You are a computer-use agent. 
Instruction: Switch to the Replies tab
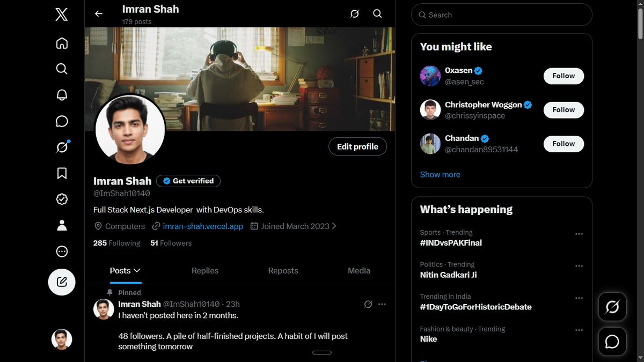click(x=205, y=271)
